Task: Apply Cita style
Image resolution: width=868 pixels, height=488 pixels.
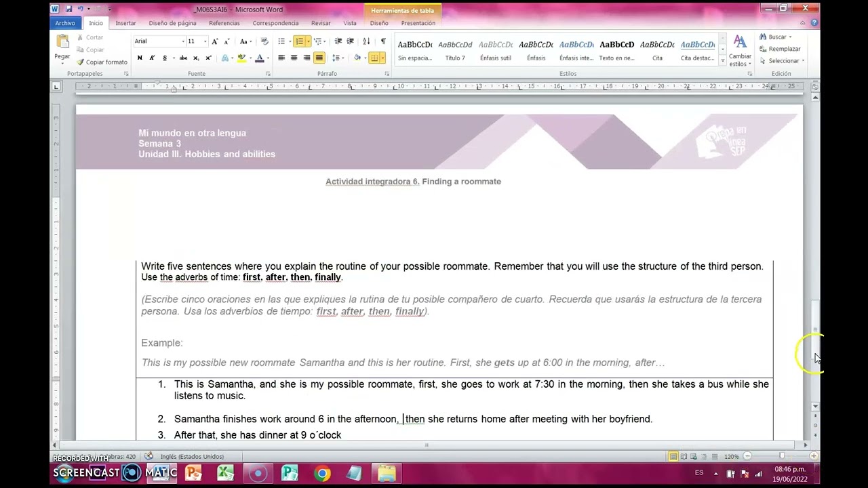Action: pyautogui.click(x=657, y=49)
